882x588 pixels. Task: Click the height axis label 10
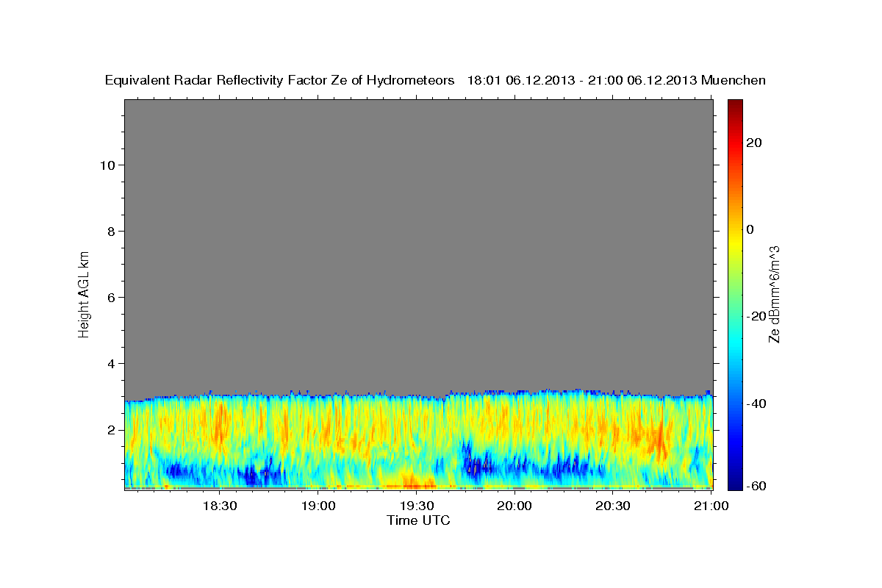point(107,165)
